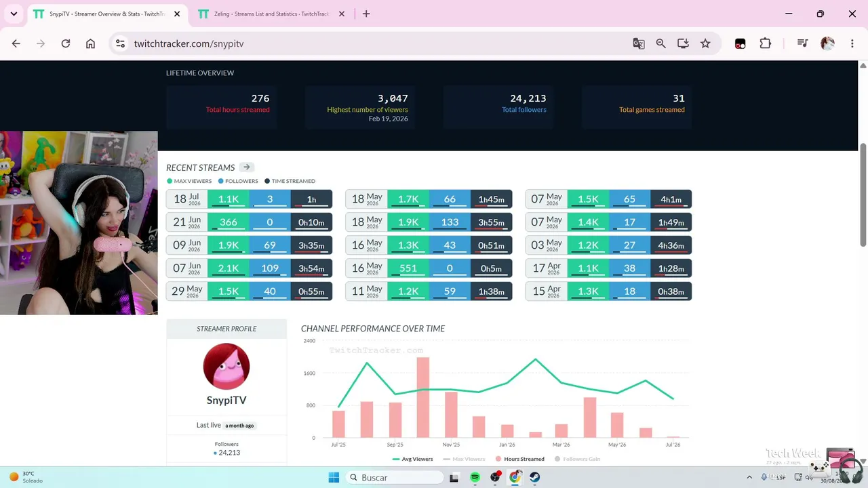
Task: Open the 21 Jun 2026 stream row
Action: click(249, 222)
